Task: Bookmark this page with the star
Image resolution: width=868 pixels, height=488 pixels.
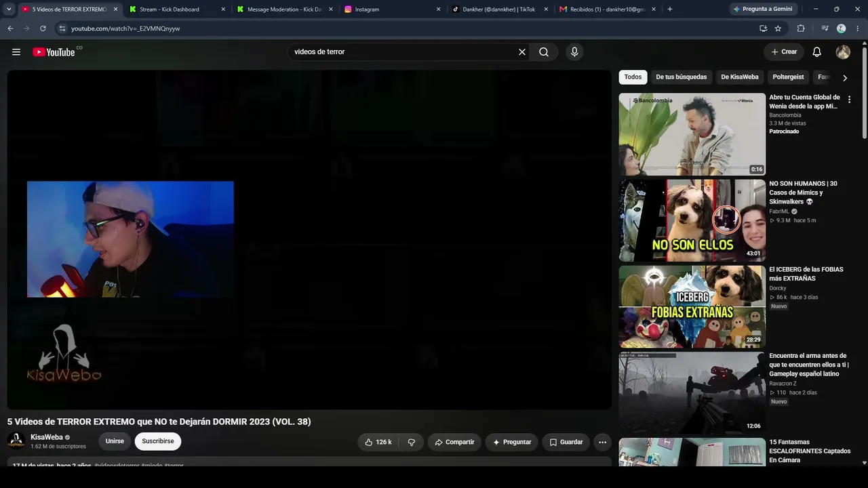Action: [778, 28]
